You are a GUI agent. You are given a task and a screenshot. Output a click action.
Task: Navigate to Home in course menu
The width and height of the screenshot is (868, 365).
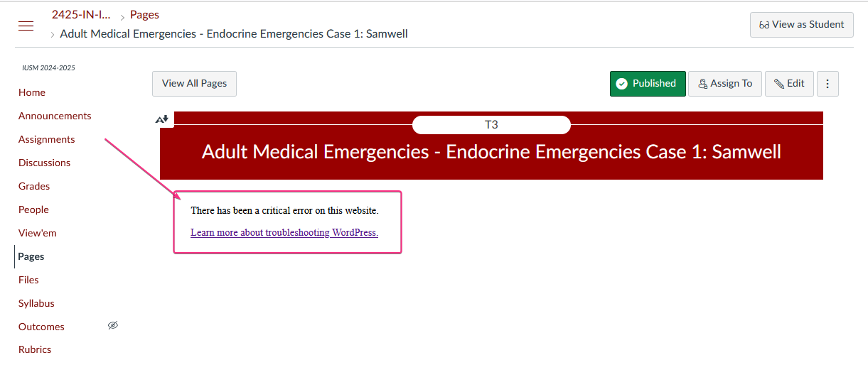click(x=32, y=92)
